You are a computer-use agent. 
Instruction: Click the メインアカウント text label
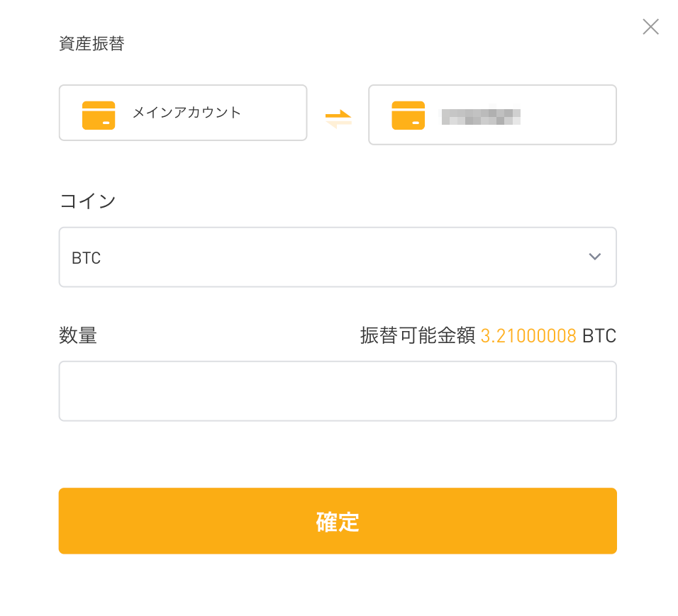coord(187,113)
